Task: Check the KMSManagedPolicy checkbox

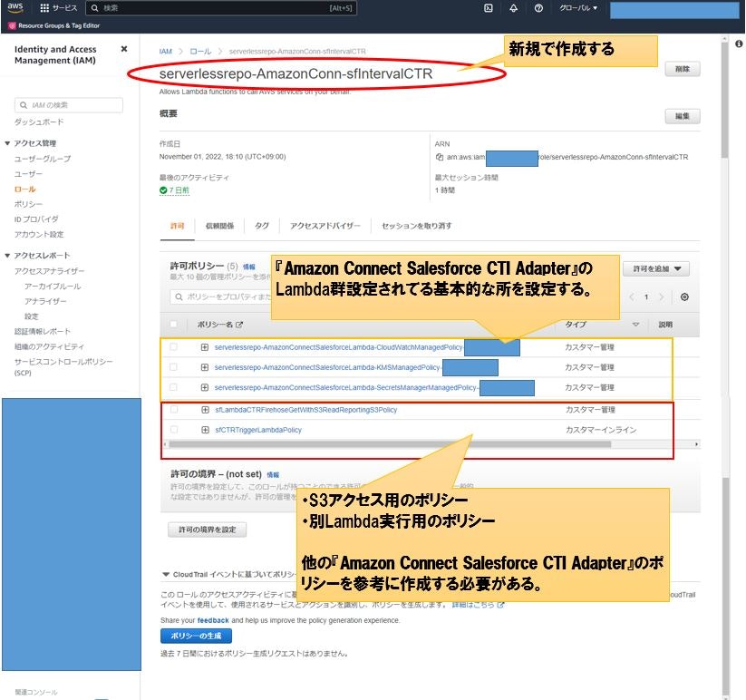Action: pos(173,367)
